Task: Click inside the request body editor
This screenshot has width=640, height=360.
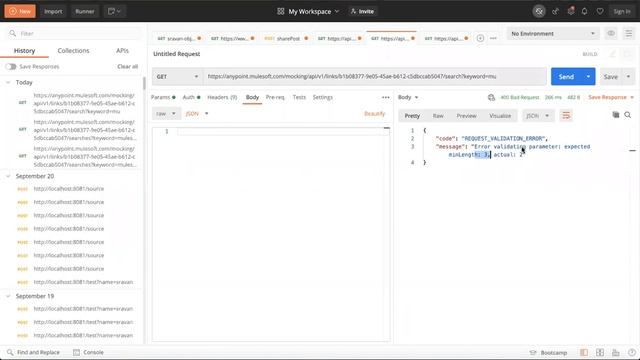Action: (x=271, y=234)
